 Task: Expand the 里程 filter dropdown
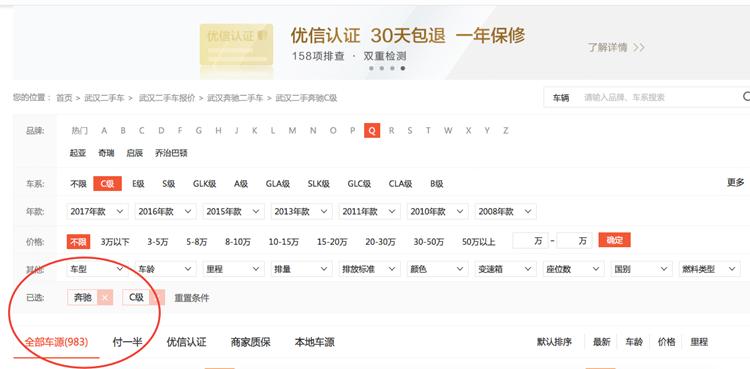[x=233, y=269]
